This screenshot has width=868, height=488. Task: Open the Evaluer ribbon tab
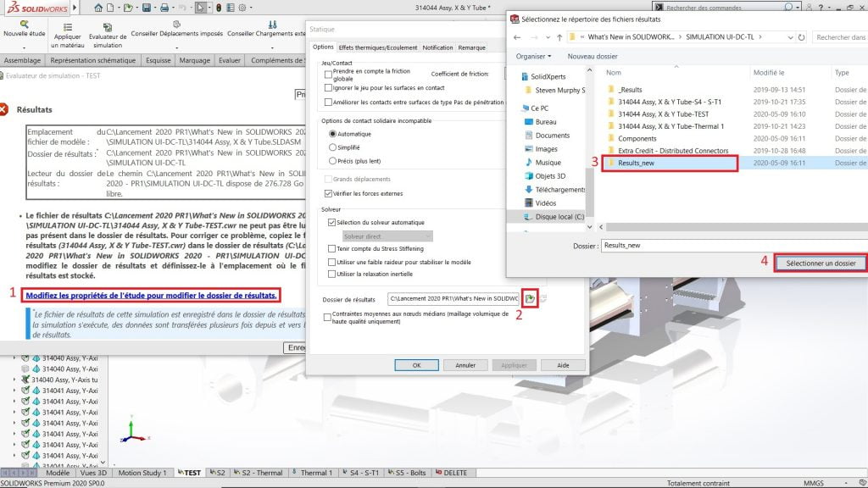(x=229, y=60)
